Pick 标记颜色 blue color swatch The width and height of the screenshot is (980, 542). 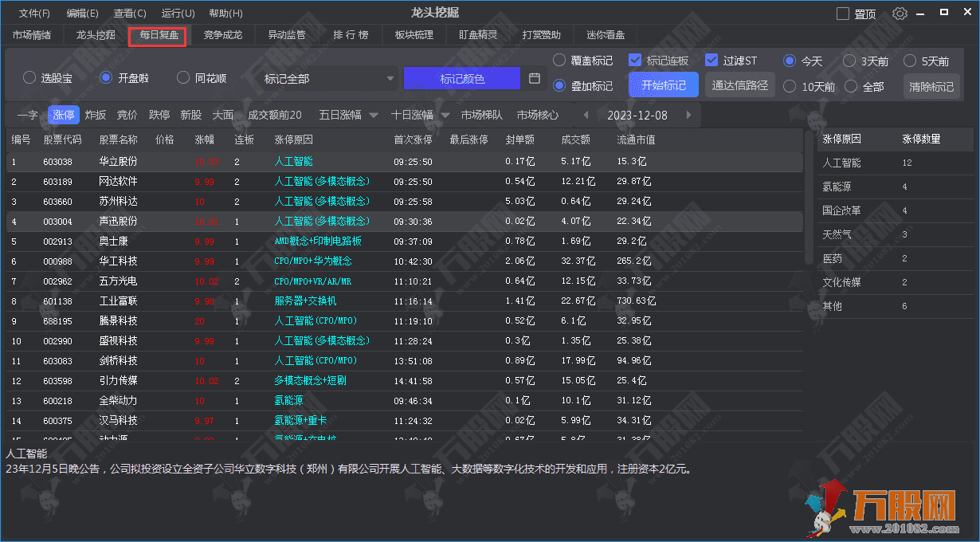[462, 78]
